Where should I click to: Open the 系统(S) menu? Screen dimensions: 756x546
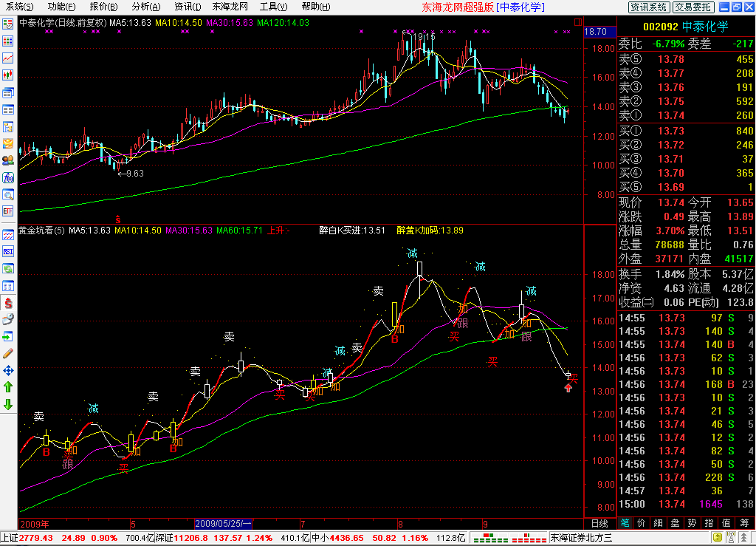(19, 7)
